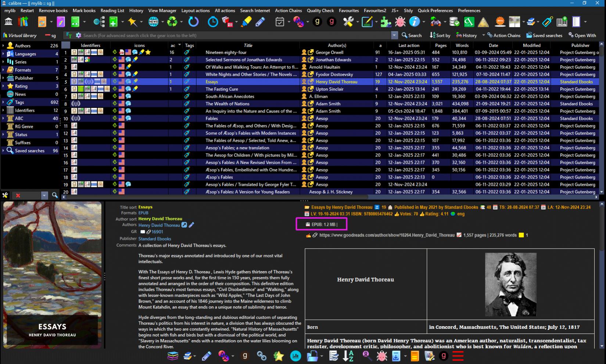This screenshot has height=364, width=606.
Task: Click the magnifier icon below the tag browser
Action: pyautogui.click(x=55, y=195)
